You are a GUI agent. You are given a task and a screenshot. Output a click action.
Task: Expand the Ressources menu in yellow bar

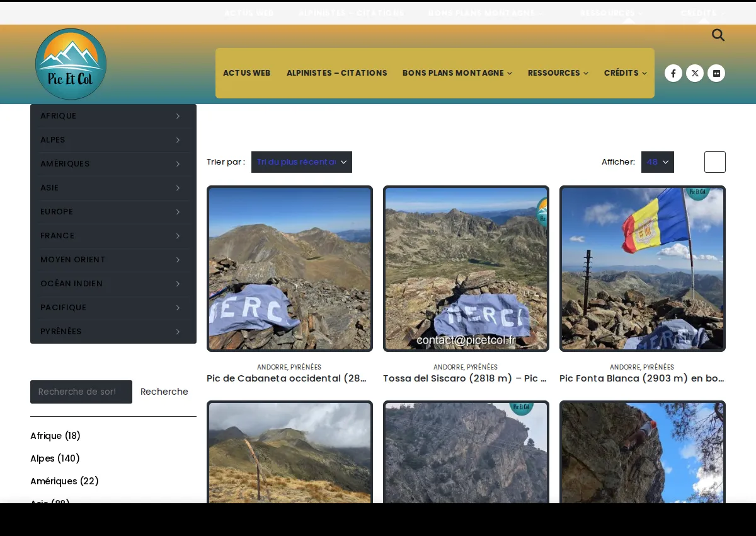tap(558, 73)
